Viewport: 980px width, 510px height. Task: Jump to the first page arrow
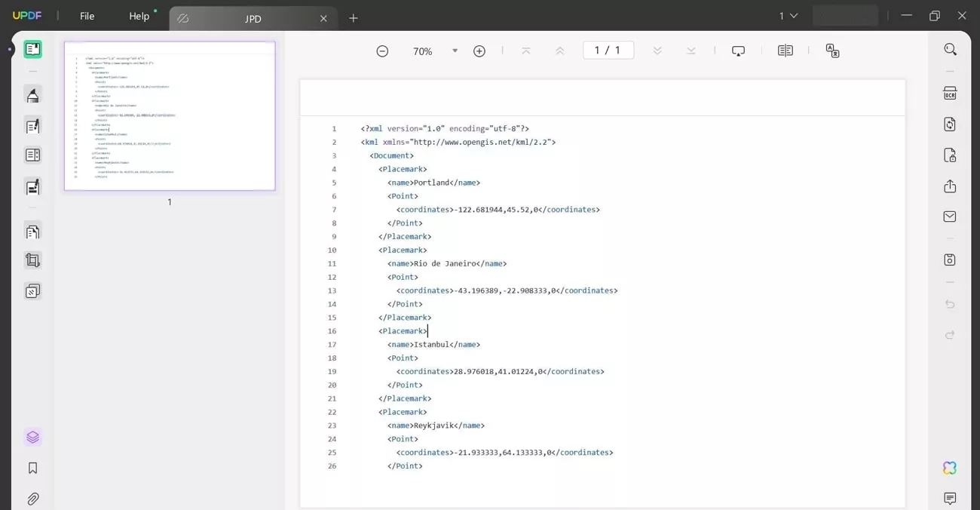point(526,51)
